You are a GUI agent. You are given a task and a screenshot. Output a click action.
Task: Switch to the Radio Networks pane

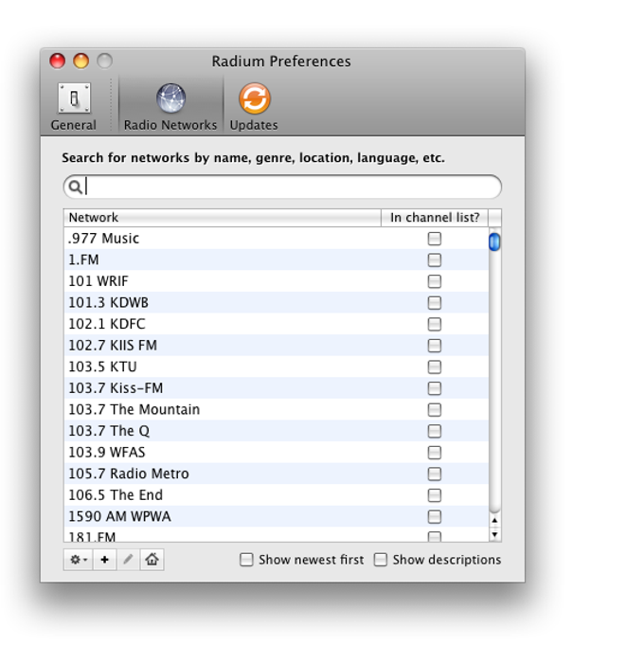(x=170, y=107)
